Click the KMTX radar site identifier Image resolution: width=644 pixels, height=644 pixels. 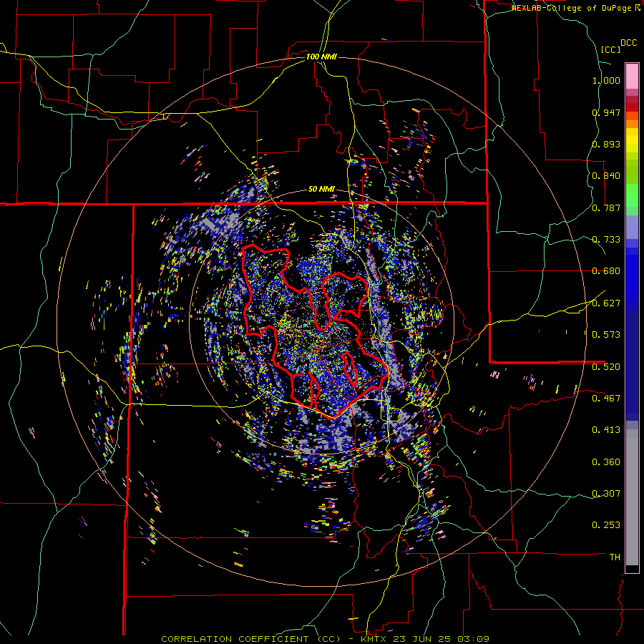tap(374, 639)
